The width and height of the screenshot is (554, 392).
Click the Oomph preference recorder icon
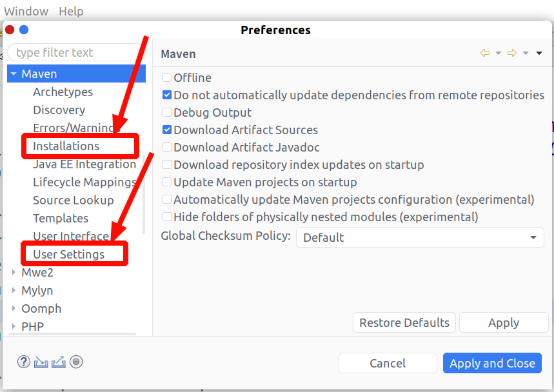77,362
